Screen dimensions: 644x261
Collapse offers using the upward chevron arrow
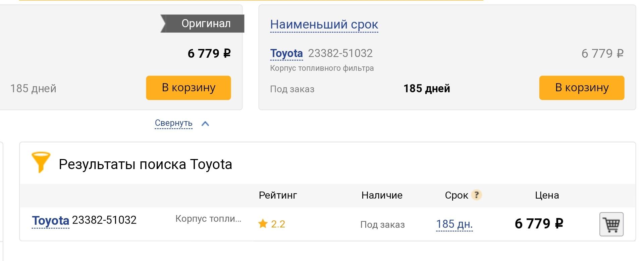click(x=205, y=124)
